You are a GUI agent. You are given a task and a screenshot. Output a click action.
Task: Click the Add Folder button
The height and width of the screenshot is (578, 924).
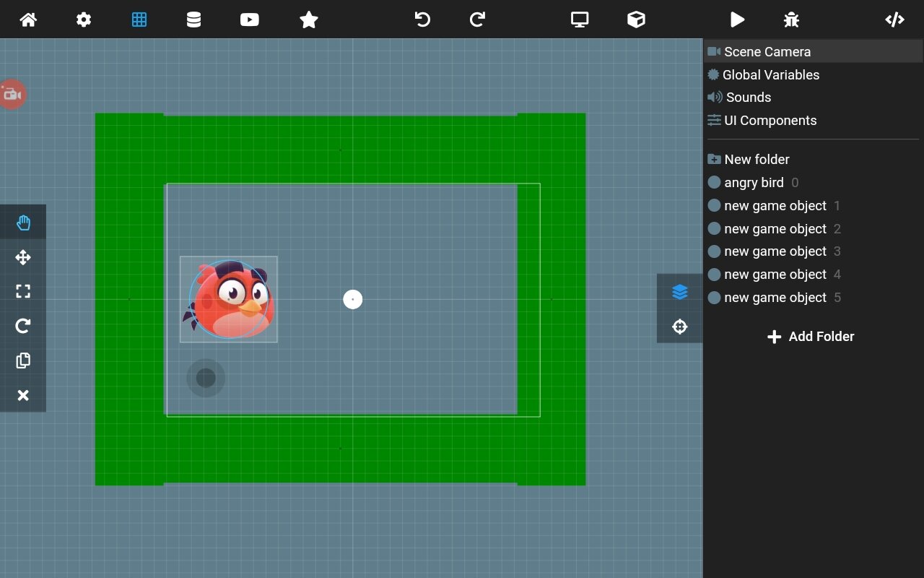click(811, 337)
